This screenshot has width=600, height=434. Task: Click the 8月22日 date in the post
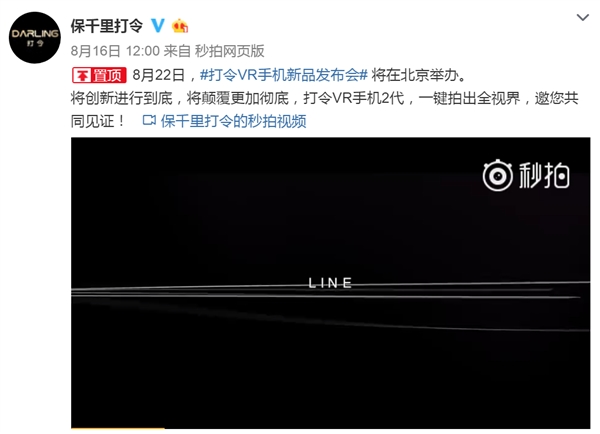point(159,75)
